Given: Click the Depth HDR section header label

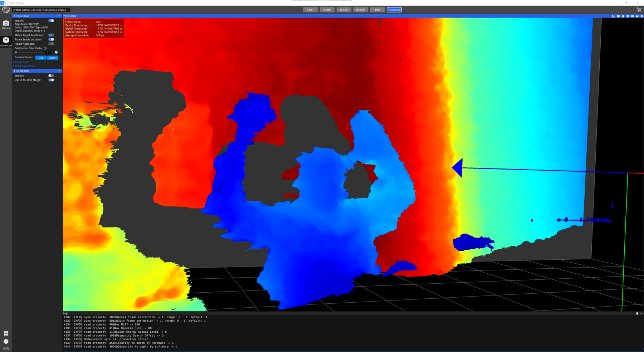Looking at the screenshot, I should click(23, 71).
